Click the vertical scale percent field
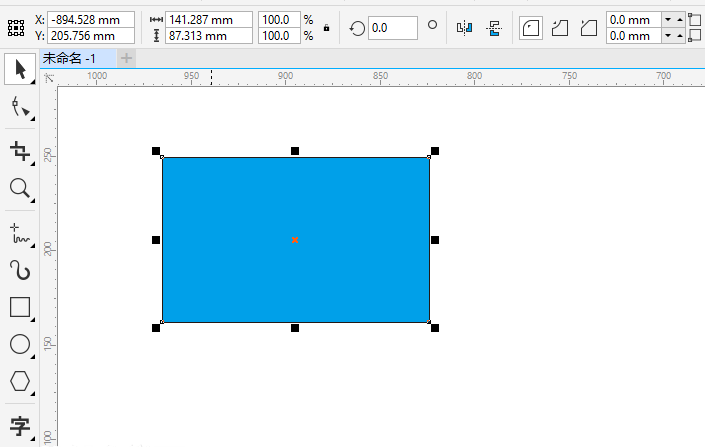 [279, 36]
